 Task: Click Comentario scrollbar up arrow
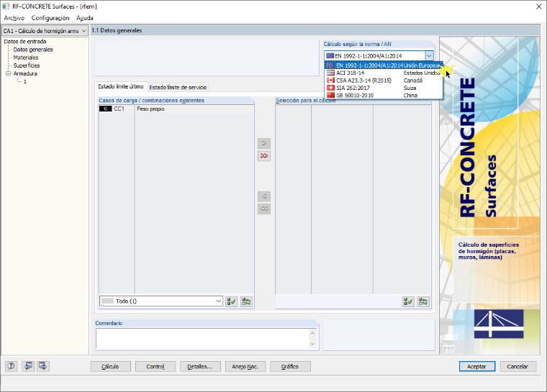point(312,333)
